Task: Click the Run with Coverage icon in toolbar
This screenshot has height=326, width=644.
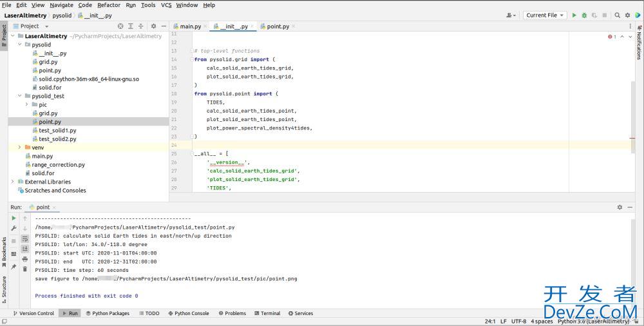Action: (594, 15)
